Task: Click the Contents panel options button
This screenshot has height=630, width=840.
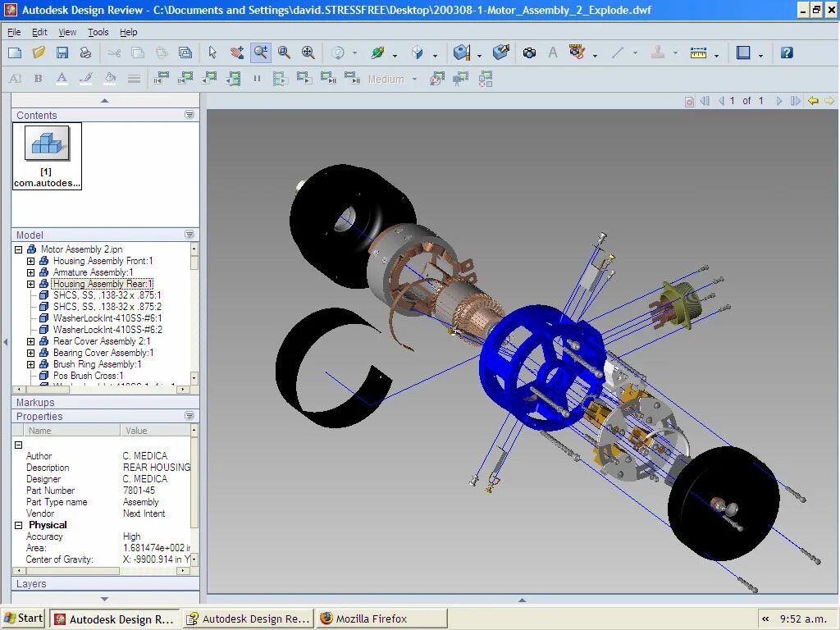Action: [189, 115]
